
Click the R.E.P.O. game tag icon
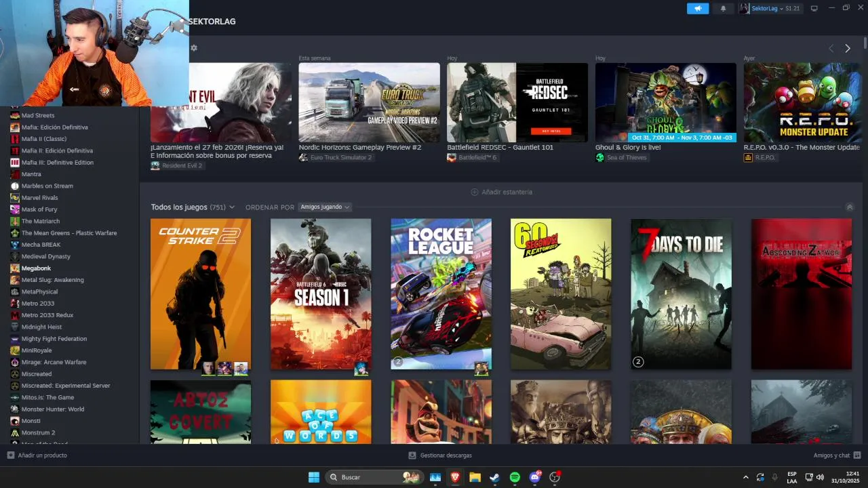coord(748,157)
